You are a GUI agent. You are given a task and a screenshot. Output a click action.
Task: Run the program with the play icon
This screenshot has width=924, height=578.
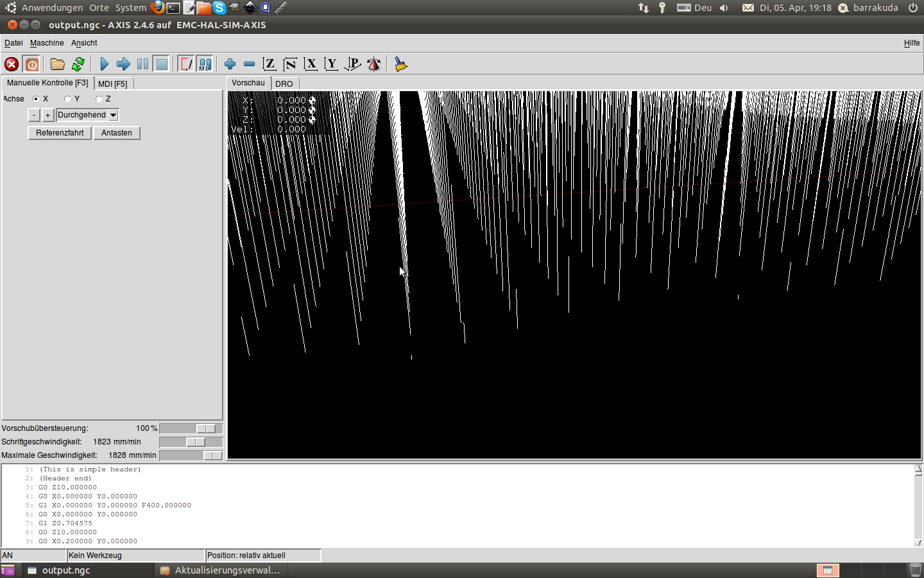coord(104,64)
